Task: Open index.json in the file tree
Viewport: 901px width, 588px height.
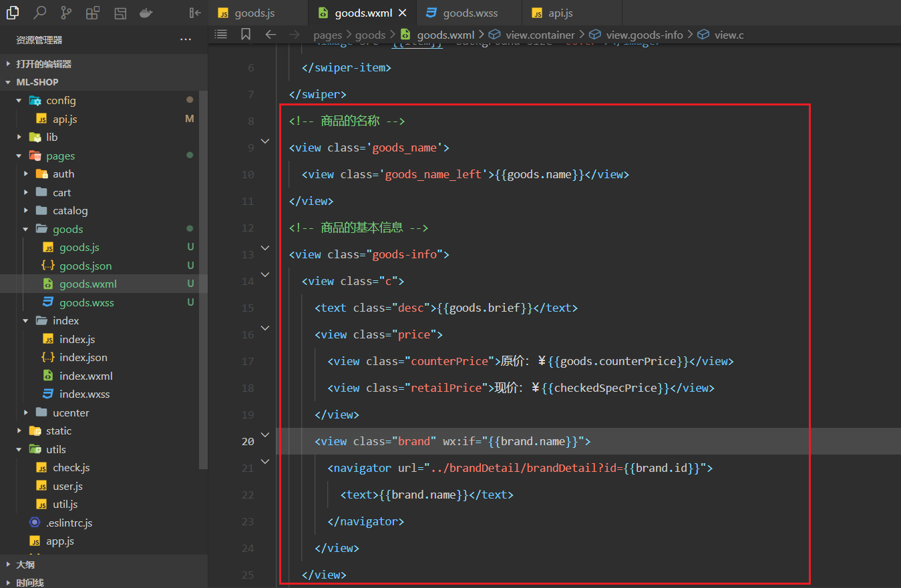Action: tap(83, 358)
